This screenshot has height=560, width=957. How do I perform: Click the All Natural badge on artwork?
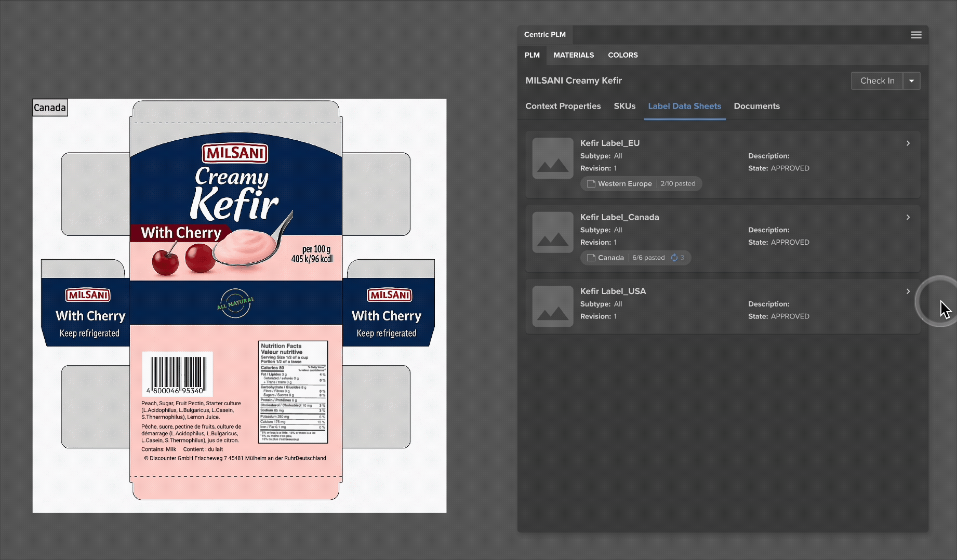(x=235, y=303)
